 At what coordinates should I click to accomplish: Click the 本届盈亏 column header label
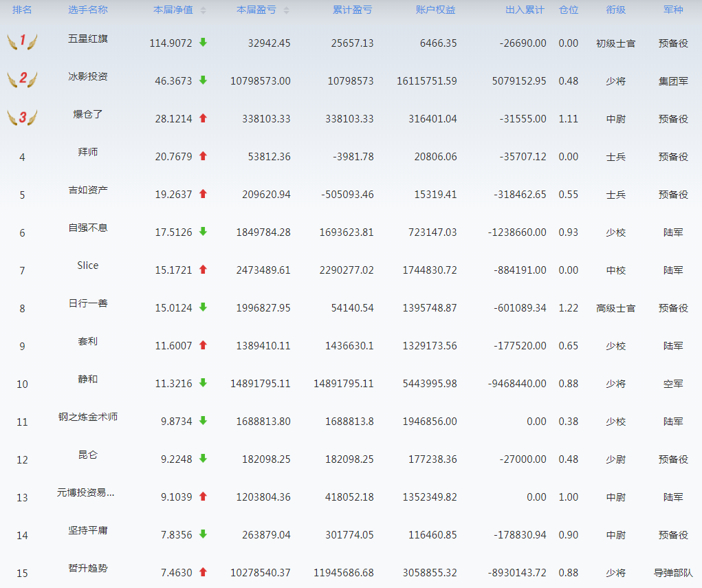tap(256, 10)
